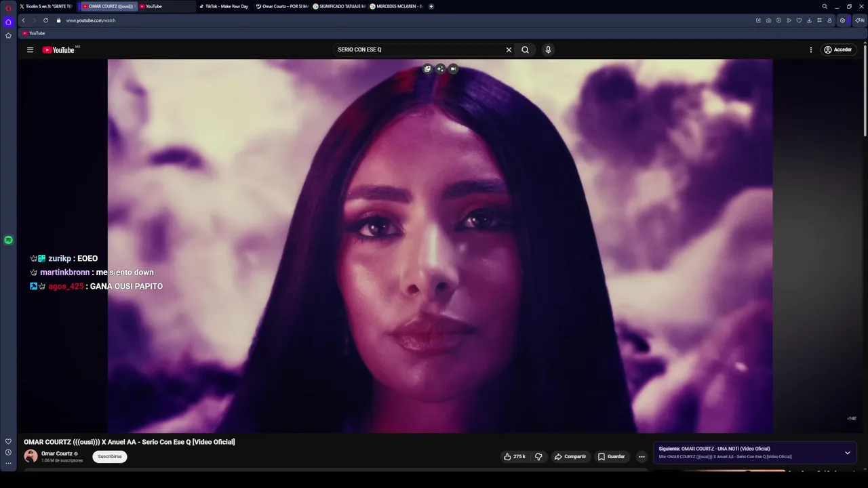Subscribe with the Suscribirse button
This screenshot has height=488, width=868.
tap(110, 457)
